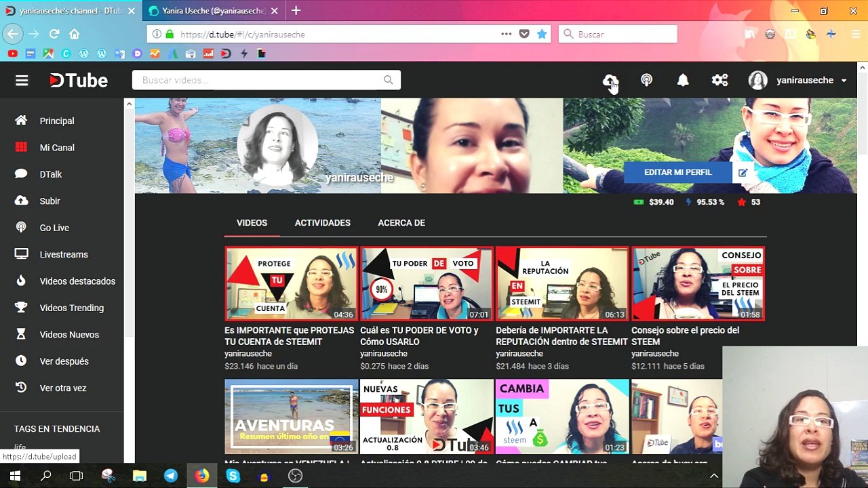Screen dimensions: 868x488
Task: Open the AVENTURAS video thumbnail
Action: click(x=291, y=417)
